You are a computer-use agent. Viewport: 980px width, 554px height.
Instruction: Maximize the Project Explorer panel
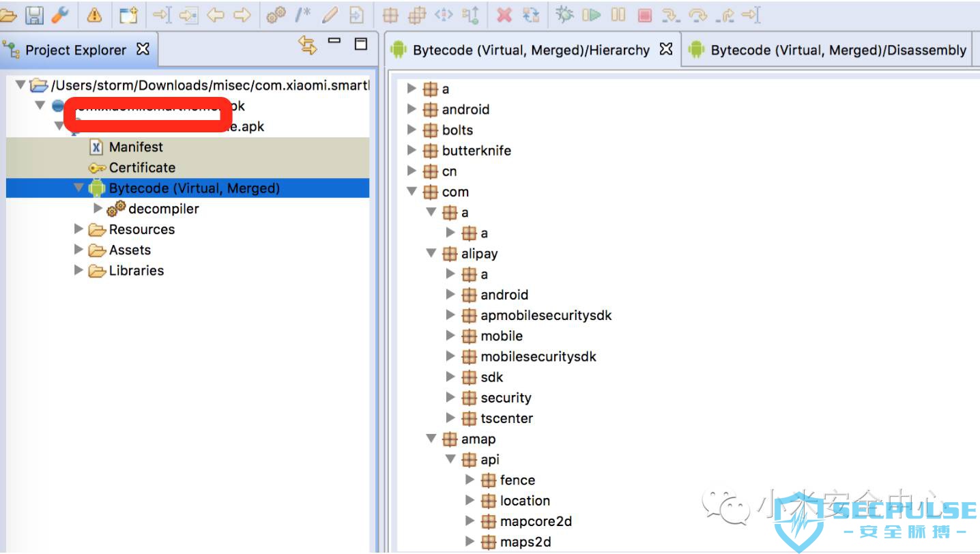pos(361,44)
